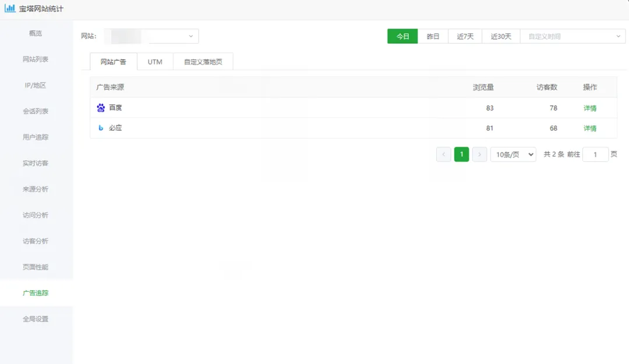Open 全局设置 in the sidebar

(x=36, y=319)
